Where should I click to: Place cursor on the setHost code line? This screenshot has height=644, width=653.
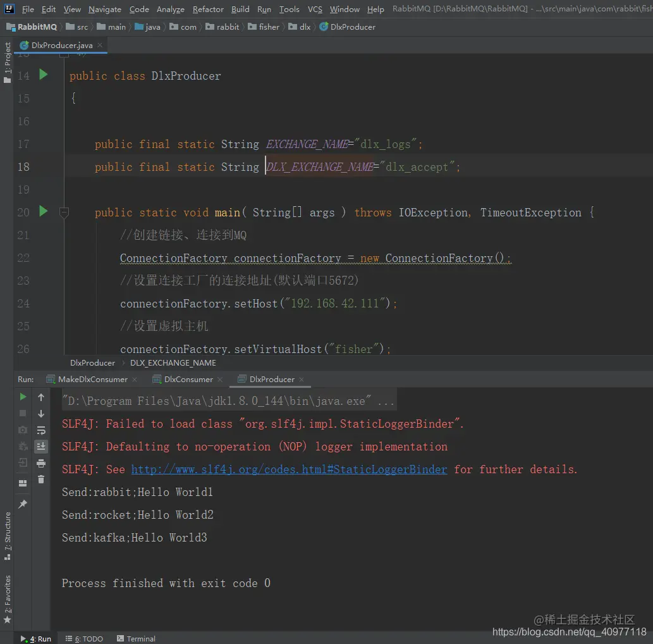pyautogui.click(x=258, y=304)
